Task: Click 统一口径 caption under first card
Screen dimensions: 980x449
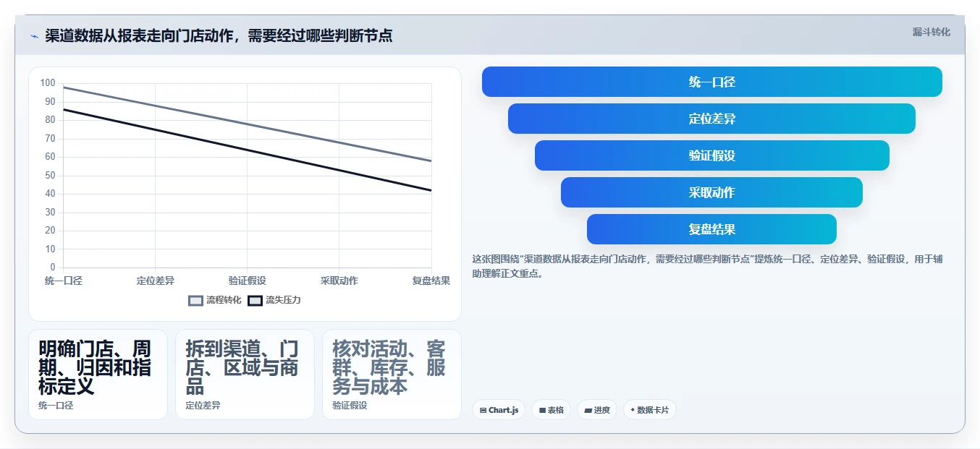Action: 56,406
